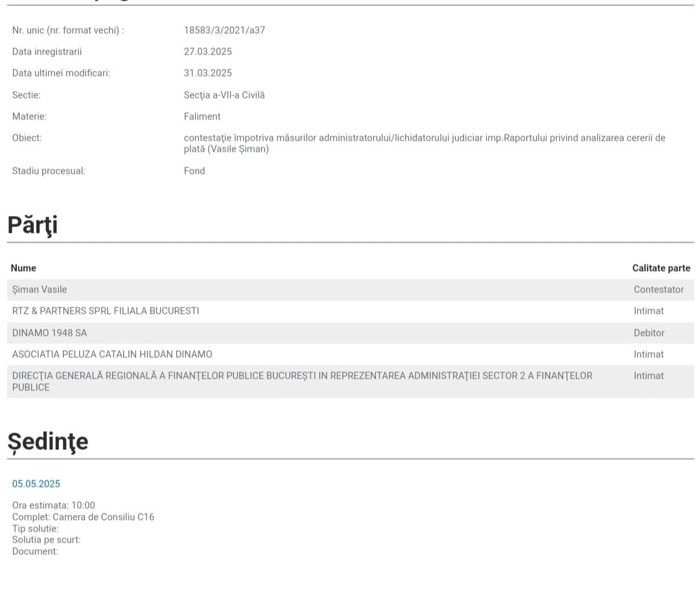Click the case number 18583/3/2021/a37
This screenshot has width=700, height=605.
(224, 30)
